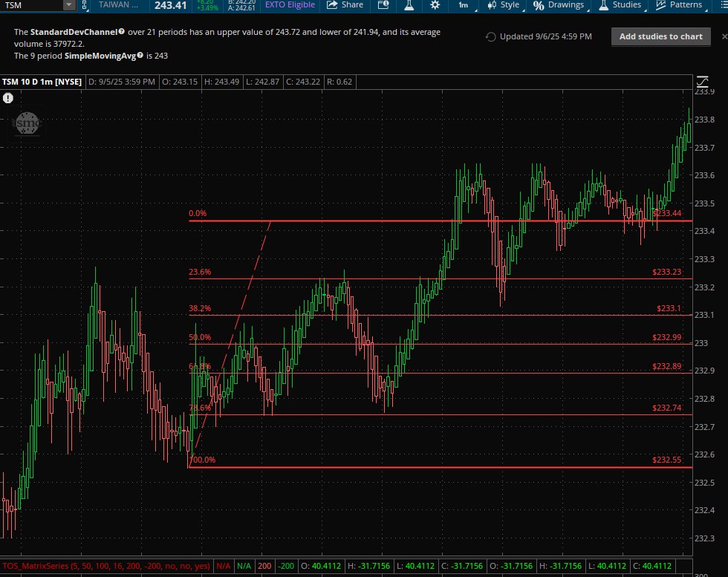Click the $233.23 Fibonacci price label
The width and height of the screenshot is (728, 577).
pyautogui.click(x=667, y=272)
